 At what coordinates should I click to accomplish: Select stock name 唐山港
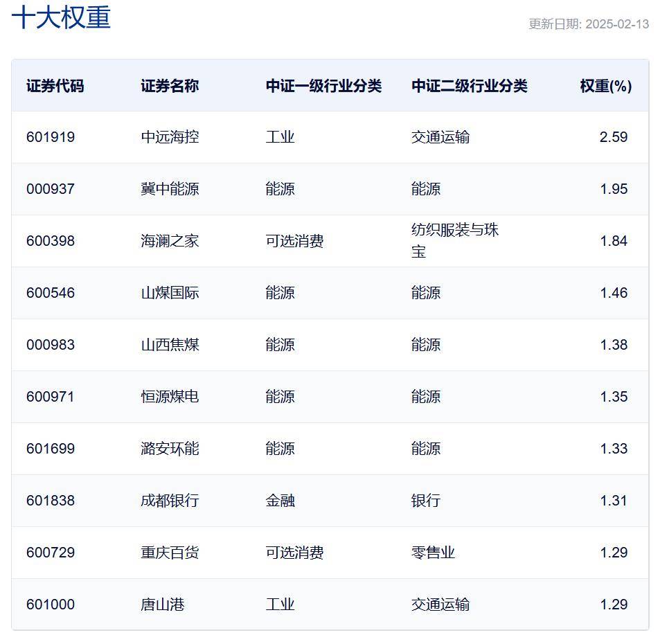tap(163, 605)
